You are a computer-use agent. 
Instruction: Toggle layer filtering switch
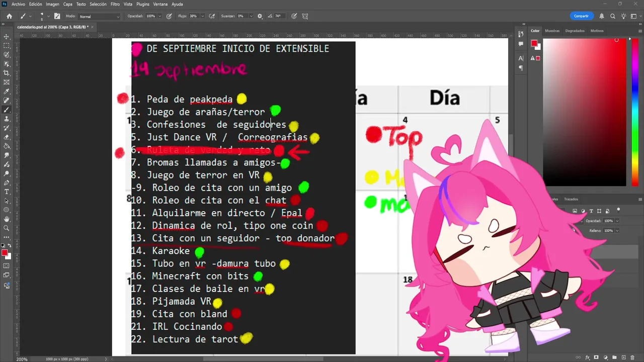click(x=618, y=210)
